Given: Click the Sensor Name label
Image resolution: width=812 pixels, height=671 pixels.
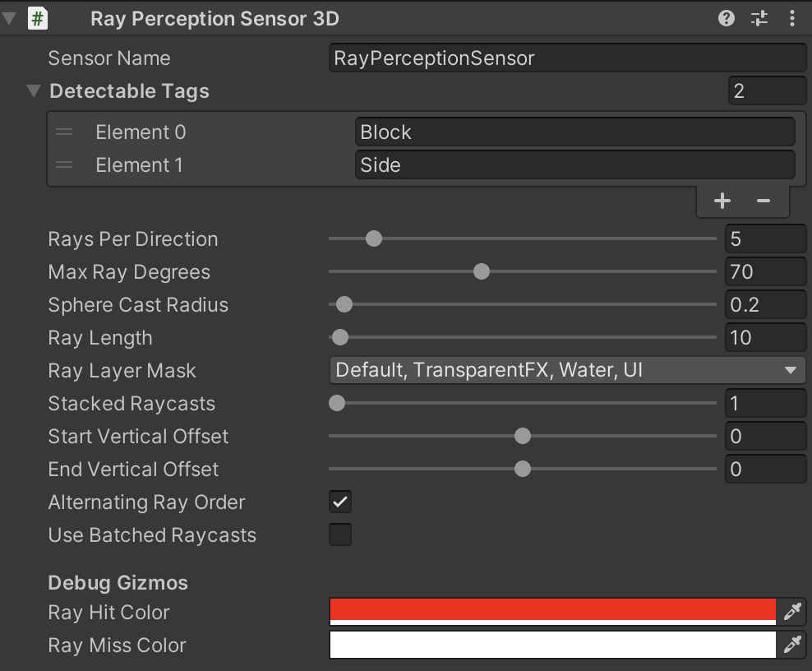Looking at the screenshot, I should tap(109, 58).
